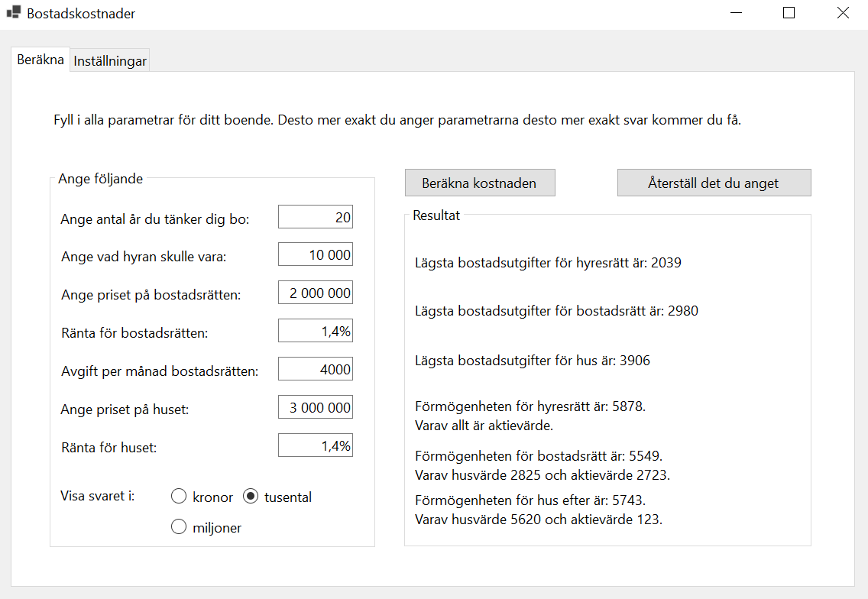
Task: Enable the miljoner radio button
Action: tap(179, 527)
